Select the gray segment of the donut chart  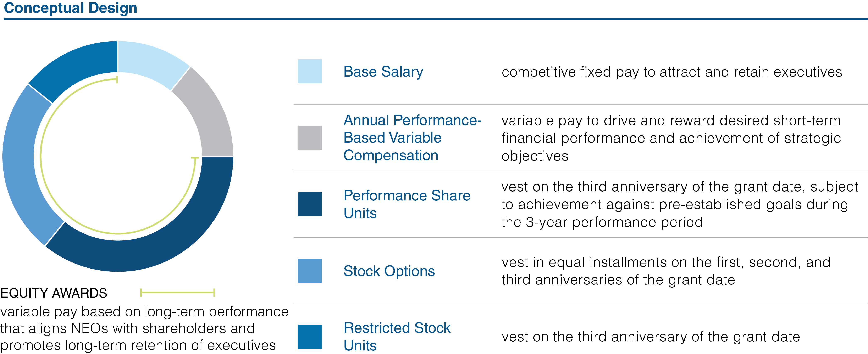click(206, 115)
